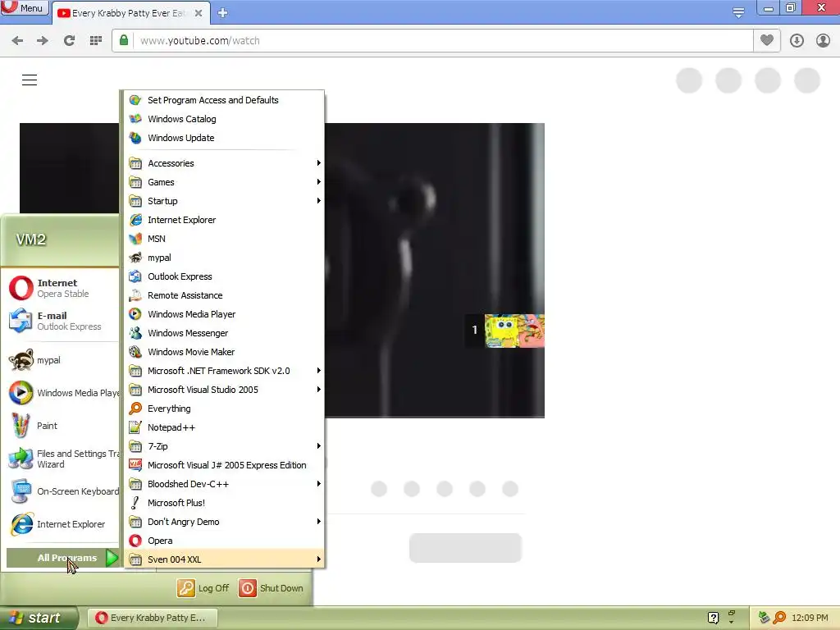
Task: Launch mypal from Start menu left pane
Action: 62,360
